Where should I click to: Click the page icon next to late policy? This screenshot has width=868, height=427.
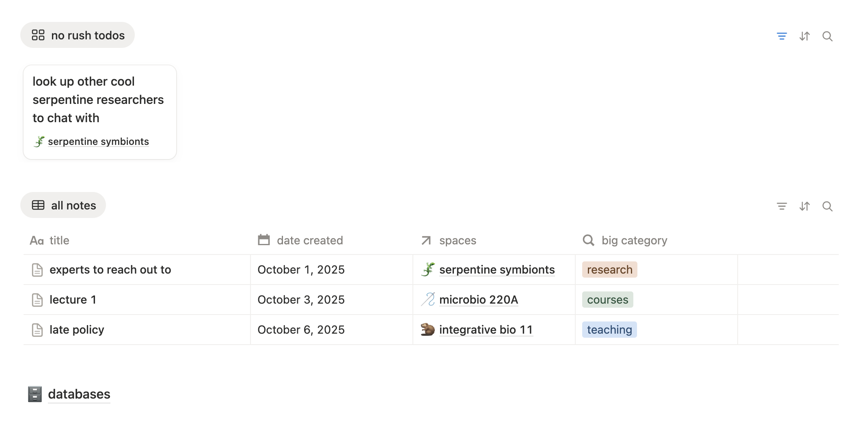[37, 330]
